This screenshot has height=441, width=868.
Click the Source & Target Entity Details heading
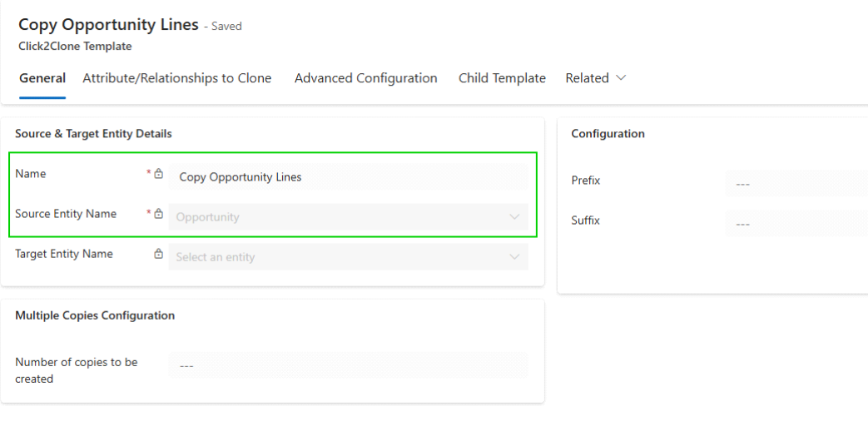point(93,134)
